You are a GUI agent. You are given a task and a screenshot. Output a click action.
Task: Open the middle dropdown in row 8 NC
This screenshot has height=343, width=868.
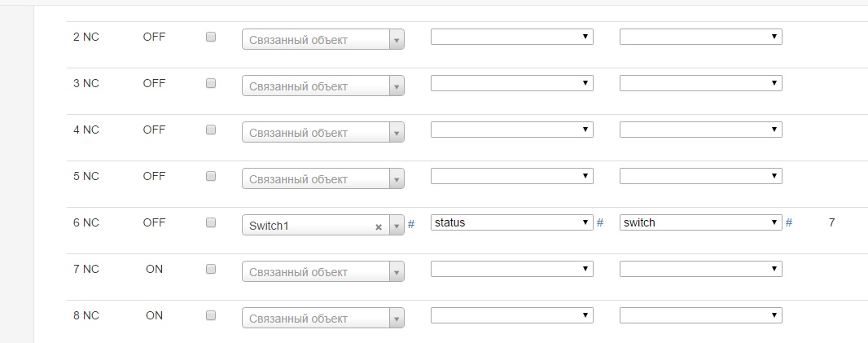[x=511, y=315]
